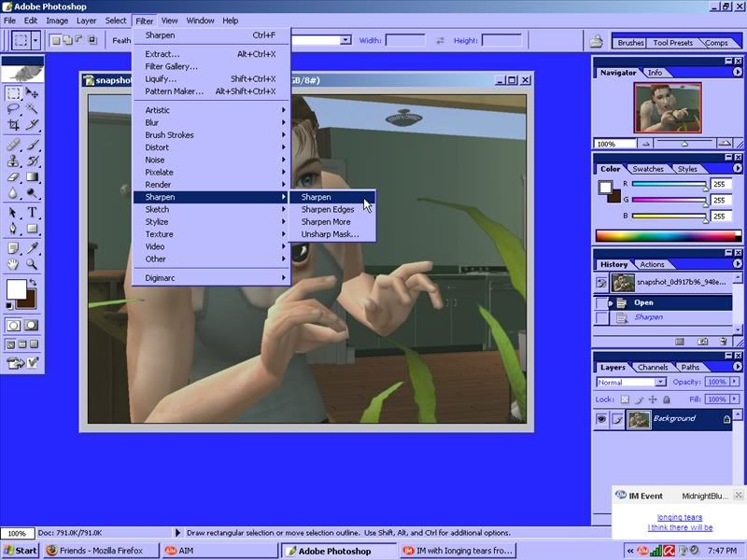Screen dimensions: 747x560
Task: Select the Rectangular Marquee tool
Action: (x=13, y=92)
